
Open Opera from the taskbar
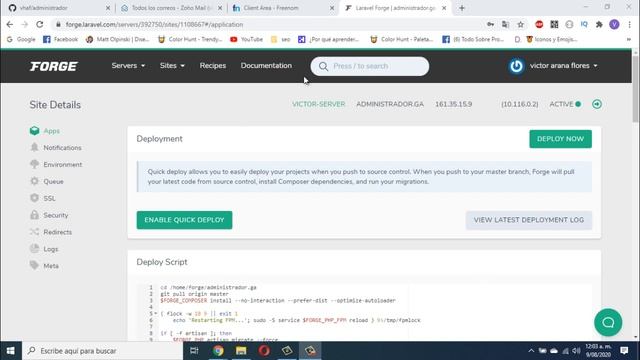264,351
